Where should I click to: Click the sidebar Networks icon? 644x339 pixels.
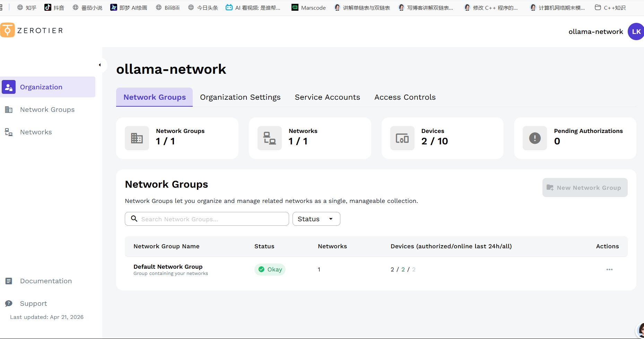pyautogui.click(x=9, y=132)
